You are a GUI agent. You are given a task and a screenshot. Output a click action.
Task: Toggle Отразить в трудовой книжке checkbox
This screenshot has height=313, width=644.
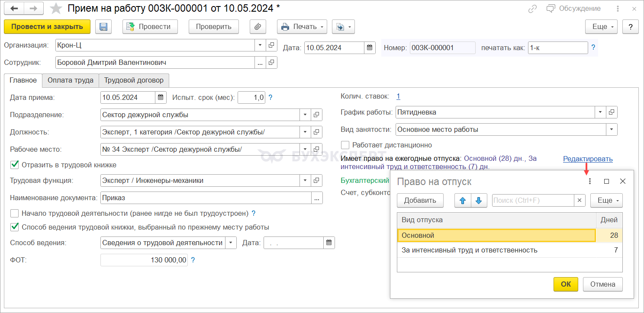tap(15, 165)
